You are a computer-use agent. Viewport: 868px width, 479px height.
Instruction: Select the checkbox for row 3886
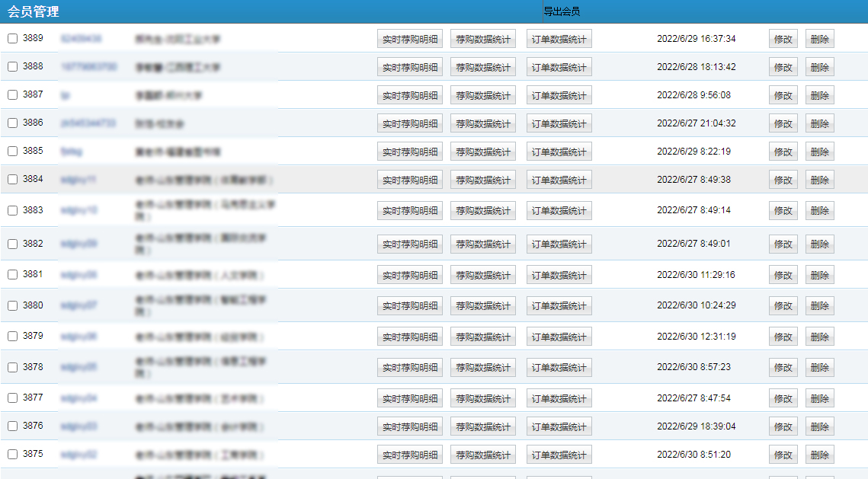point(12,123)
